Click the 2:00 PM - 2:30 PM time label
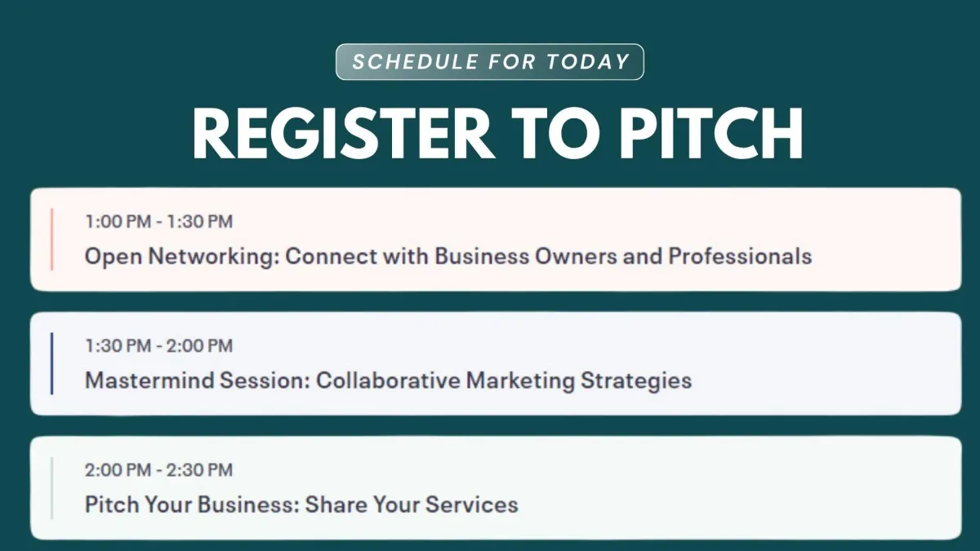 click(158, 469)
